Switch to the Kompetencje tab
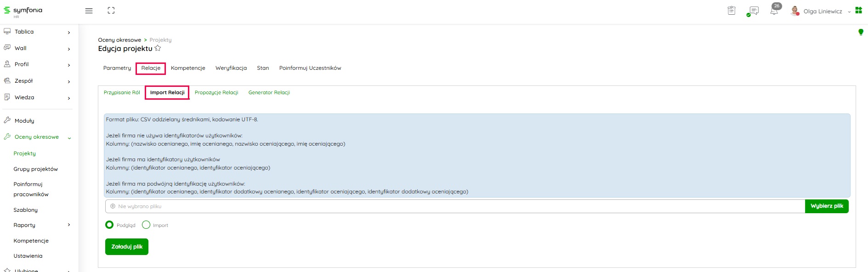868x272 pixels. click(x=188, y=68)
